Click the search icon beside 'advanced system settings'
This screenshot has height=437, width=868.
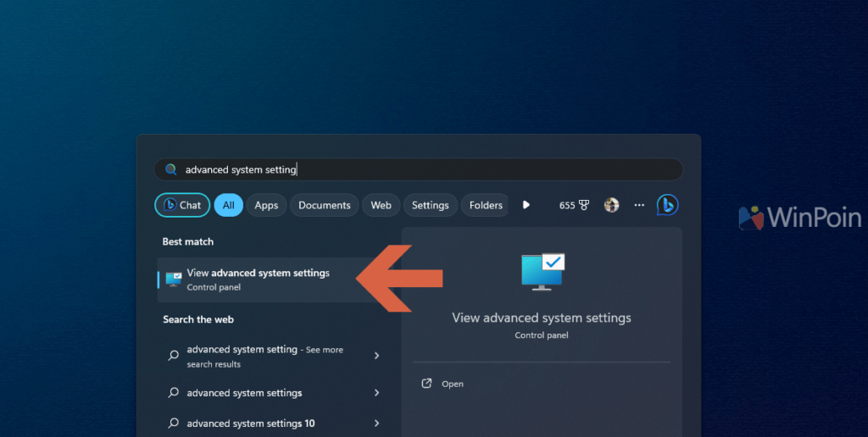(173, 393)
